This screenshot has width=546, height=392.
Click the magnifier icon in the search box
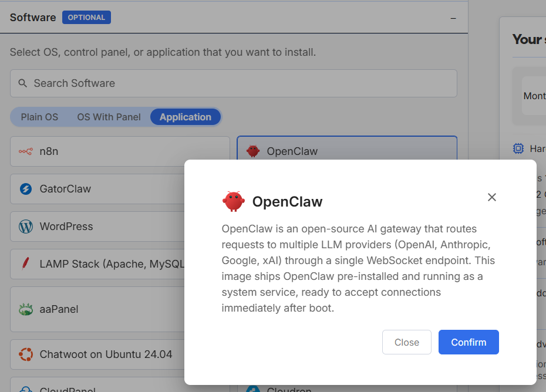tap(23, 83)
